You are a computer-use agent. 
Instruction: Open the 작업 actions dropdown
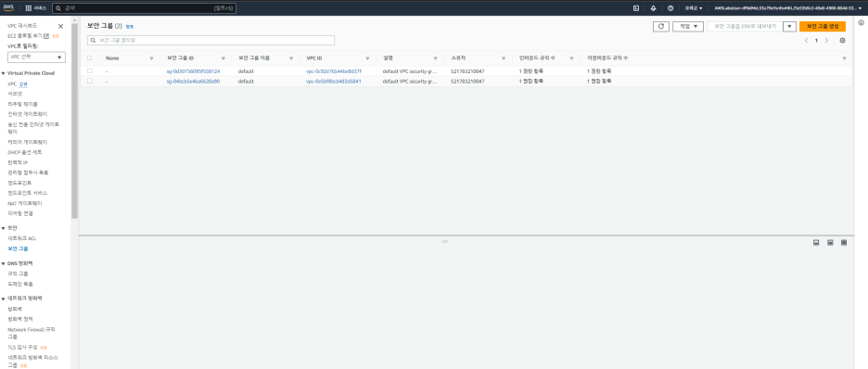point(687,26)
